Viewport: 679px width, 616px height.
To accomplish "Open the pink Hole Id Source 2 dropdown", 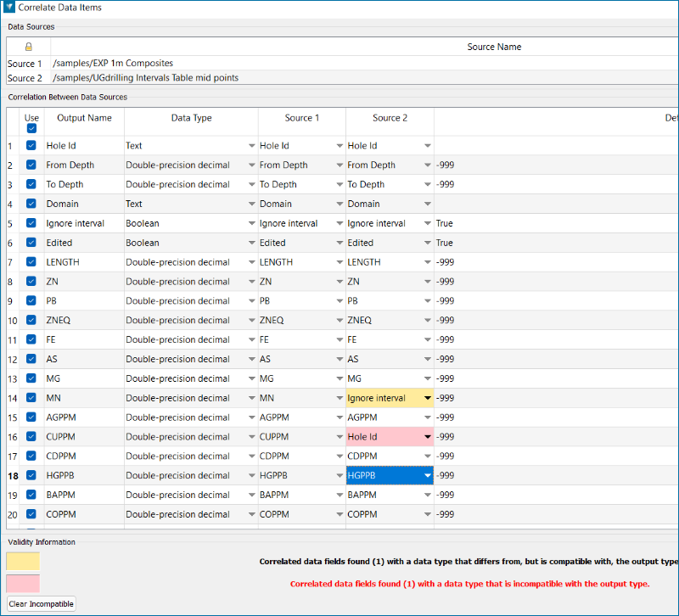I will 427,437.
